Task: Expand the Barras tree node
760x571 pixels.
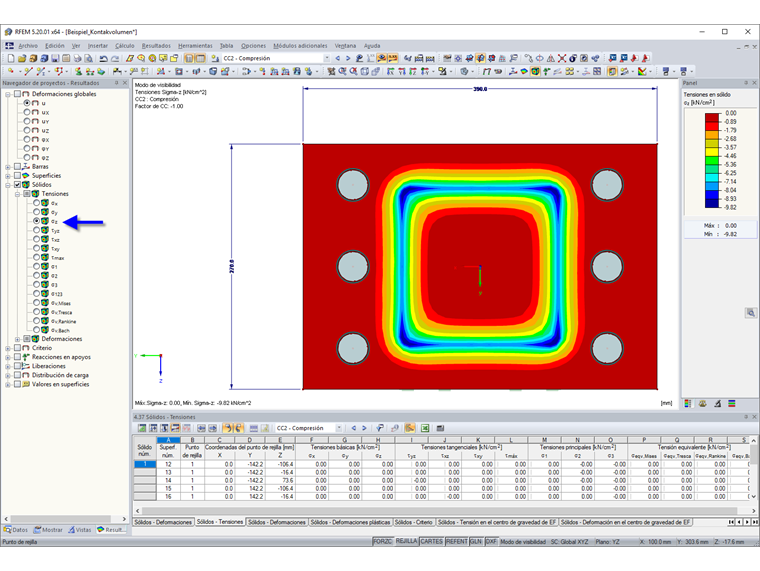Action: click(8, 167)
